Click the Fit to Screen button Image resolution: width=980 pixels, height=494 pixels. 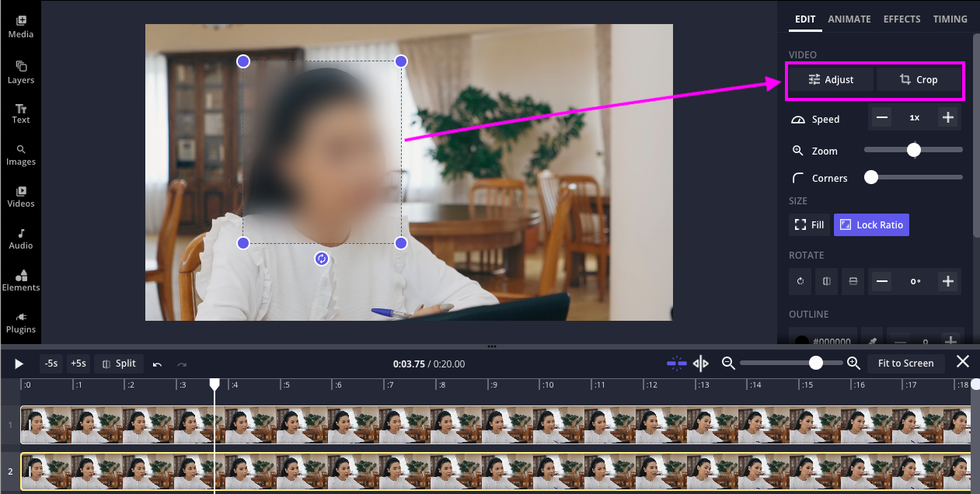[x=905, y=363]
